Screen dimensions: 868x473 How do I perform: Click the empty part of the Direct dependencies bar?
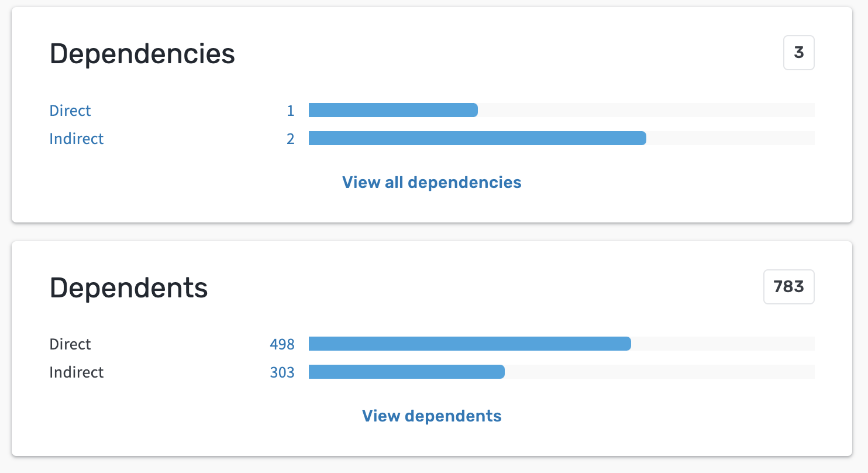646,110
